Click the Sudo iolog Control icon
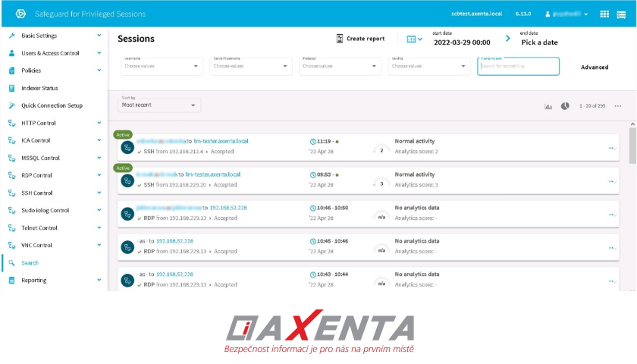The width and height of the screenshot is (637, 364). (x=12, y=211)
